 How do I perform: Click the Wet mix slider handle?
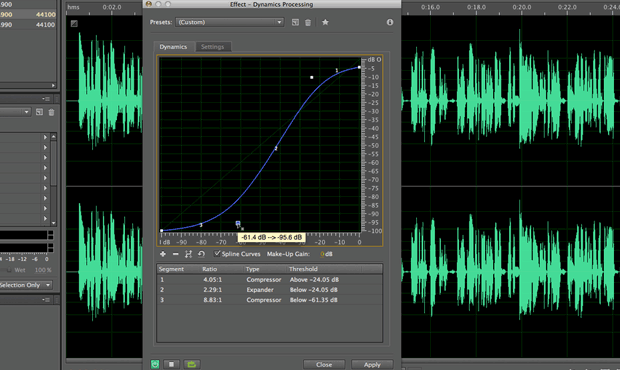8,270
